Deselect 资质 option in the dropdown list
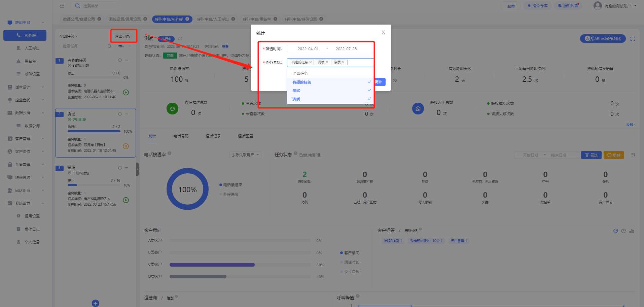This screenshot has width=644, height=307. (x=330, y=99)
